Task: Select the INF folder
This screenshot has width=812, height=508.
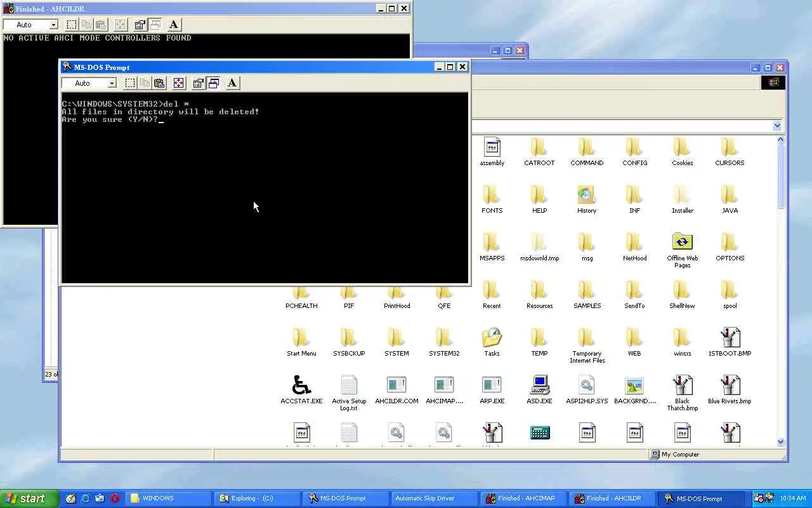Action: [634, 199]
